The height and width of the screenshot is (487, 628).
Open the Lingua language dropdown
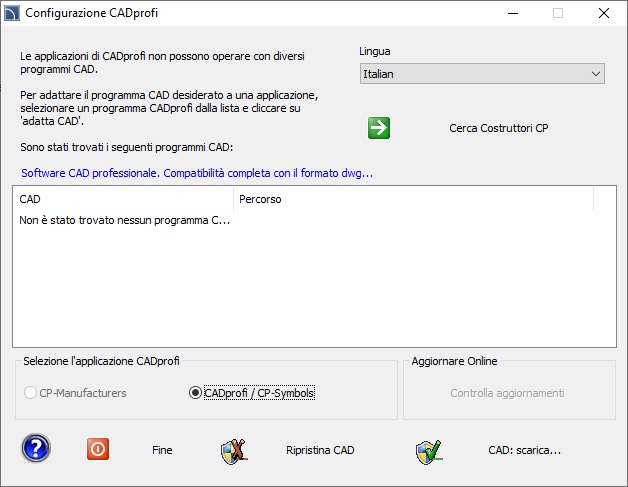482,74
